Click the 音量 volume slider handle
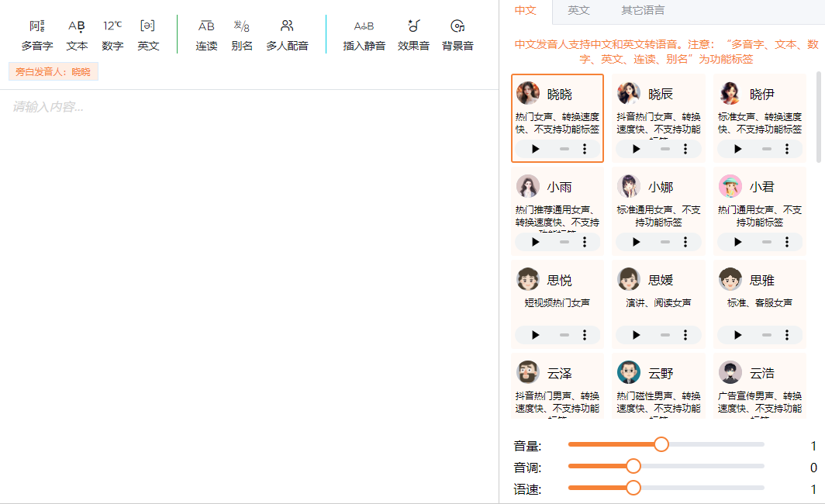This screenshot has width=825, height=504. pos(661,444)
